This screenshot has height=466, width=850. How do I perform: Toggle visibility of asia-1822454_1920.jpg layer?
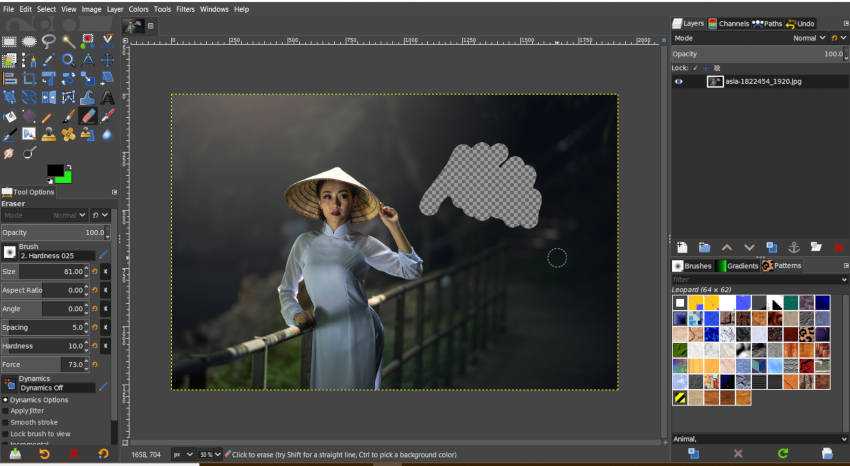(x=679, y=81)
